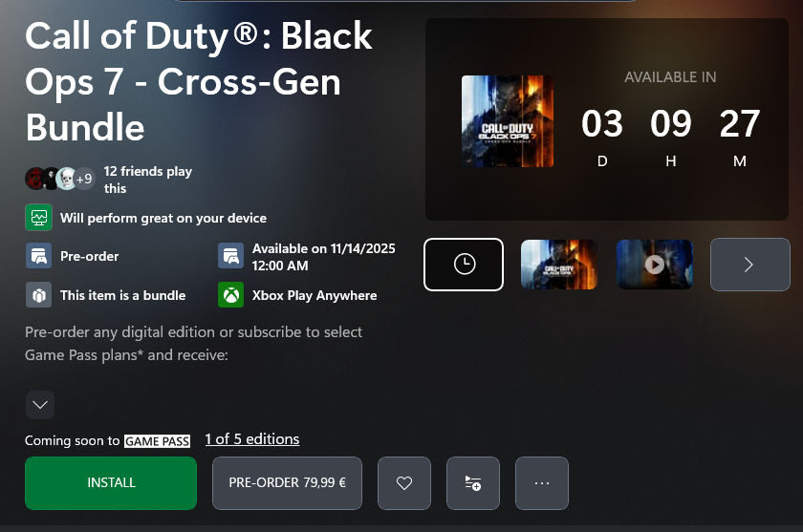Screen dimensions: 803x532
Task: Play the trailer video thumbnail
Action: (x=655, y=265)
